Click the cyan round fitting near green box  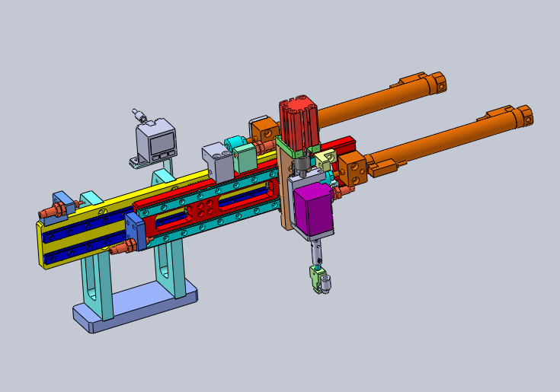(235, 142)
